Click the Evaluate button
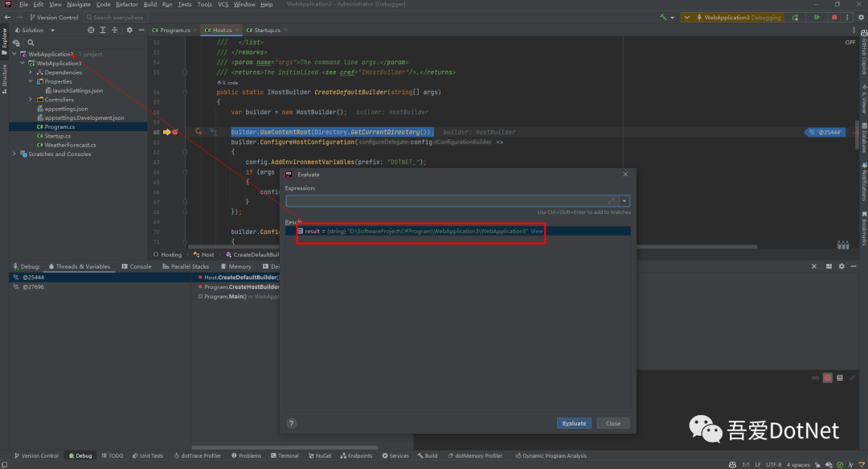868x469 pixels. coord(574,423)
